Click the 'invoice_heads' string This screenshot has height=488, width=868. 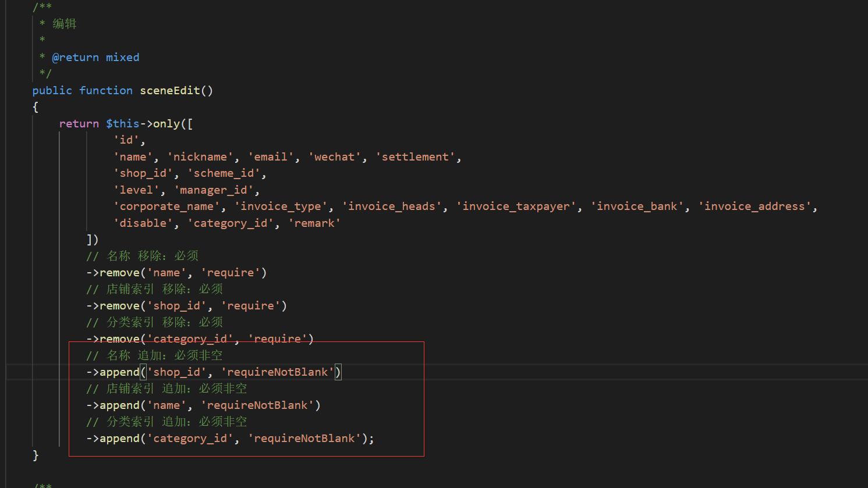point(391,206)
